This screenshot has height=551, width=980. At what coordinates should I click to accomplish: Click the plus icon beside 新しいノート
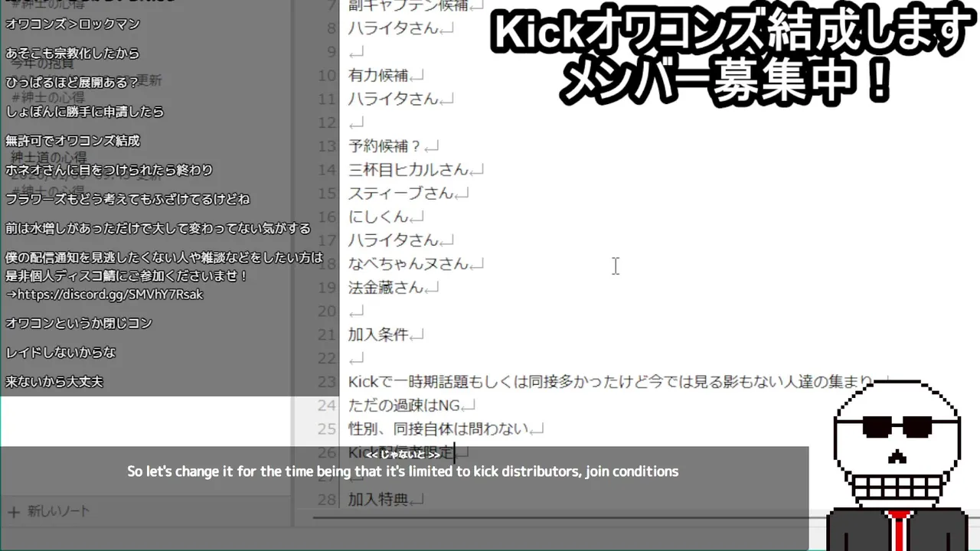click(14, 511)
